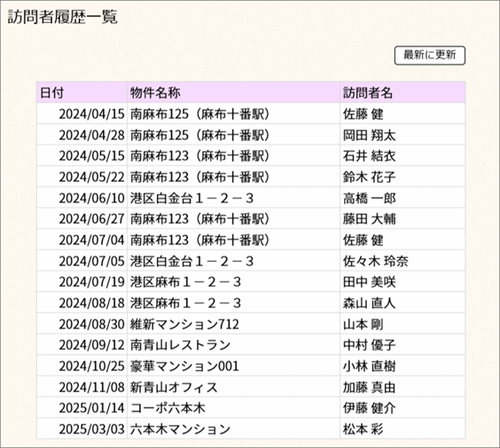Select the date 2024/07/04
Viewport: 500px width, 448px height.
click(91, 240)
